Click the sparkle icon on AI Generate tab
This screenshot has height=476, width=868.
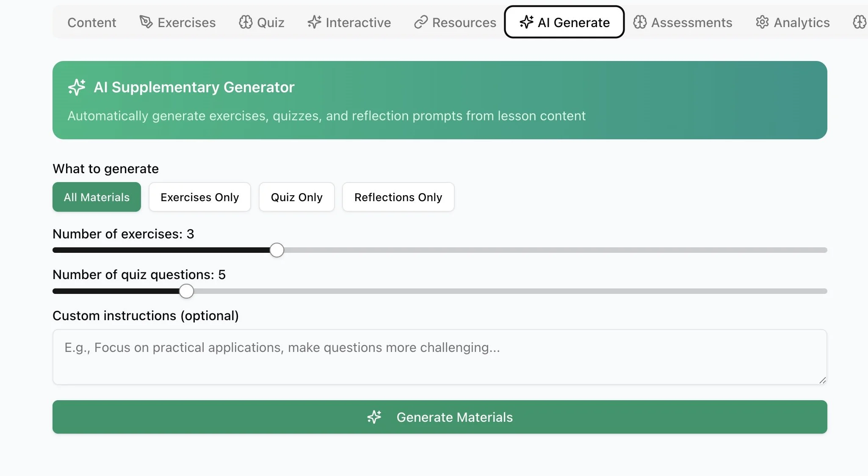(x=526, y=22)
